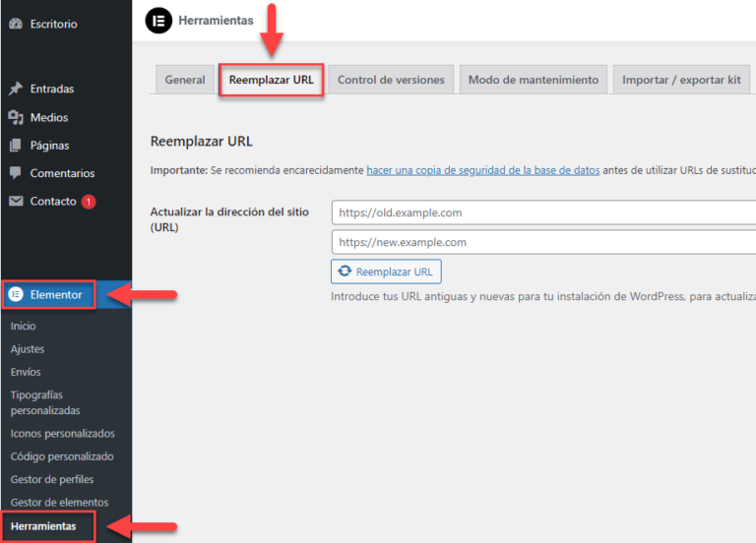This screenshot has height=543, width=756.
Task: Click the Comentarios speech bubble icon
Action: [x=16, y=173]
